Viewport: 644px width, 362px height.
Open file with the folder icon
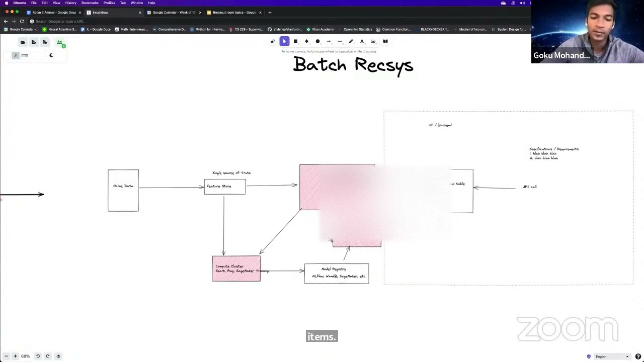[23, 42]
